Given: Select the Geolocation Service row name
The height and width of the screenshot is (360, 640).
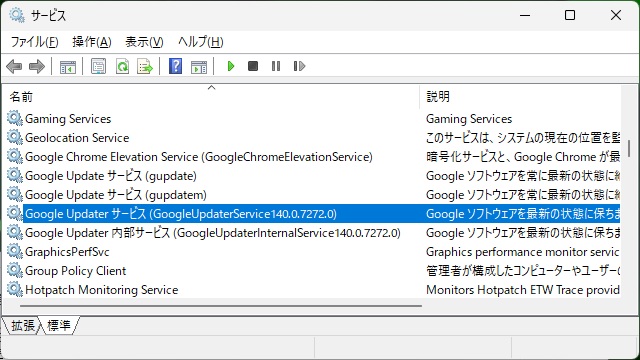Looking at the screenshot, I should click(77, 138).
